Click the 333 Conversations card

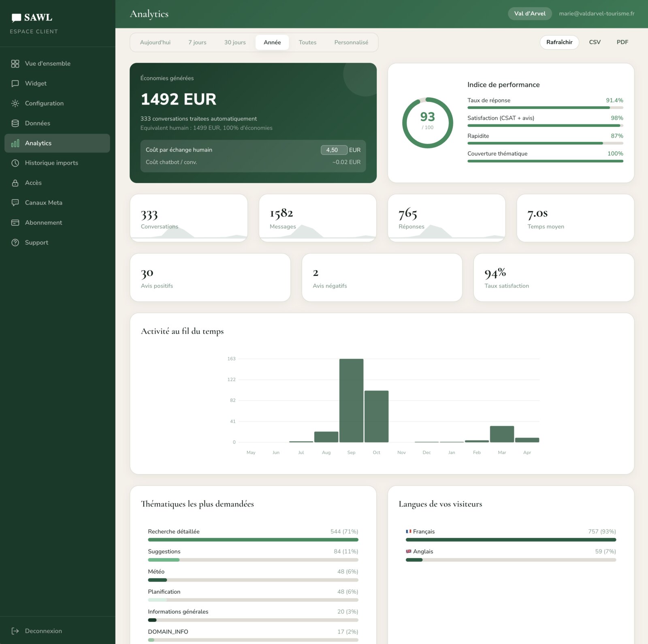click(x=189, y=218)
